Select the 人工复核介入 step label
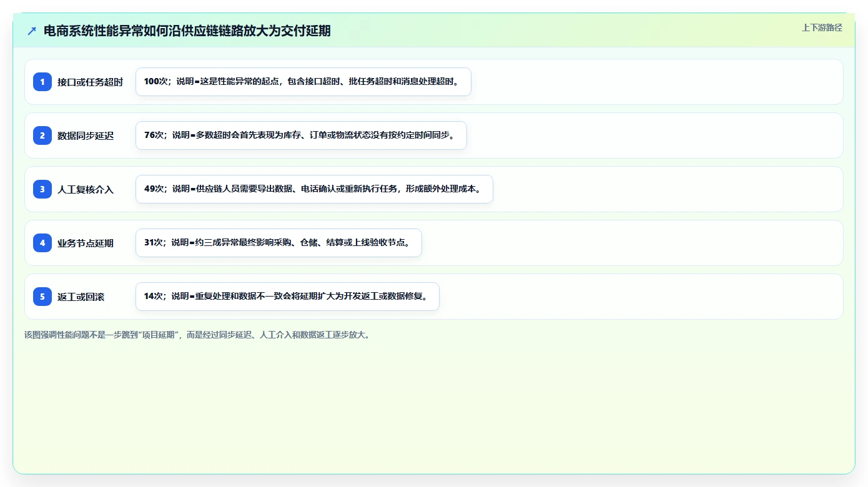Image resolution: width=868 pixels, height=487 pixels. pyautogui.click(x=86, y=189)
